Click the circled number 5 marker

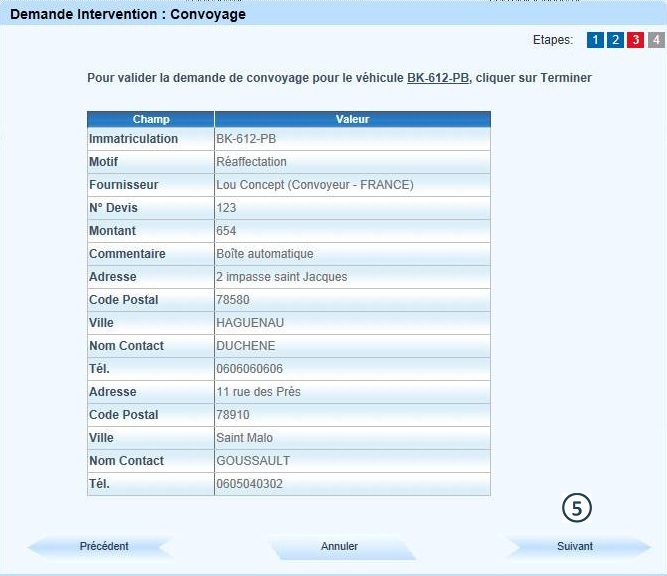[x=577, y=508]
